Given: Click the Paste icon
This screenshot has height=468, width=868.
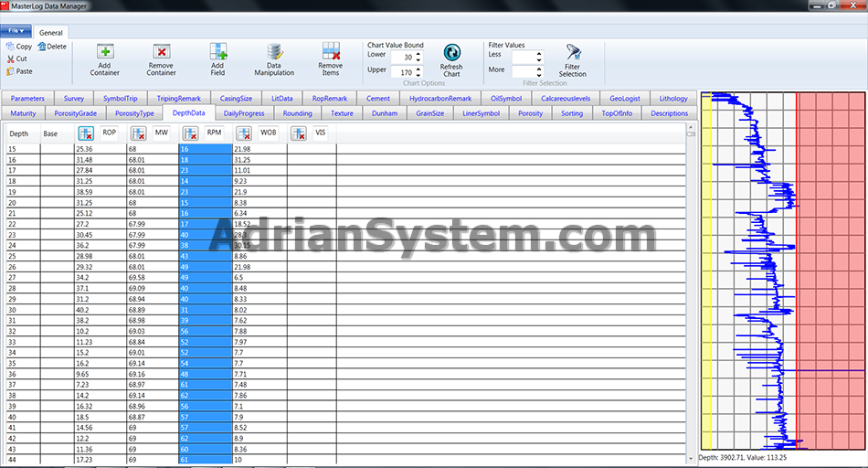Looking at the screenshot, I should (10, 71).
